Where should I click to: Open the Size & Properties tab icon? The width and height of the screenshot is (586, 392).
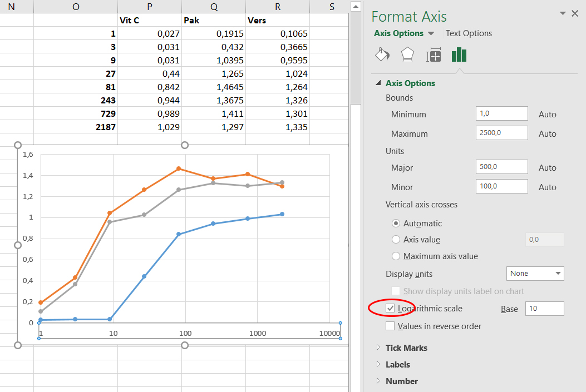point(434,55)
